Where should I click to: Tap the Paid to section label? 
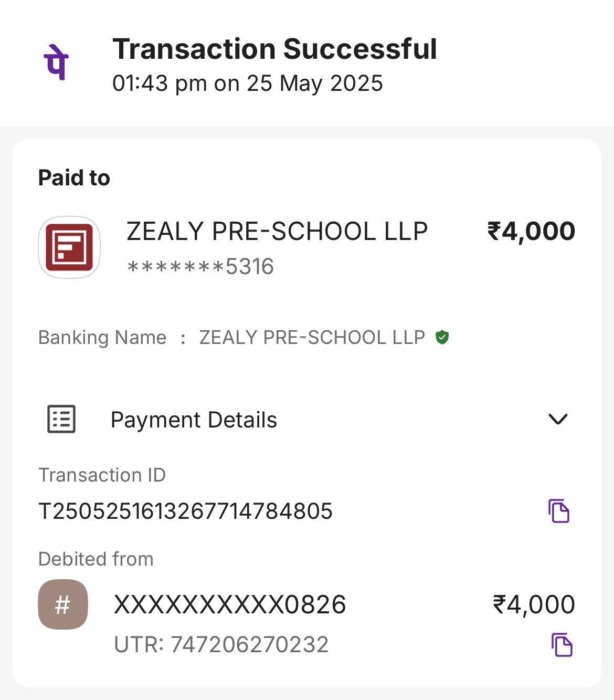[74, 178]
